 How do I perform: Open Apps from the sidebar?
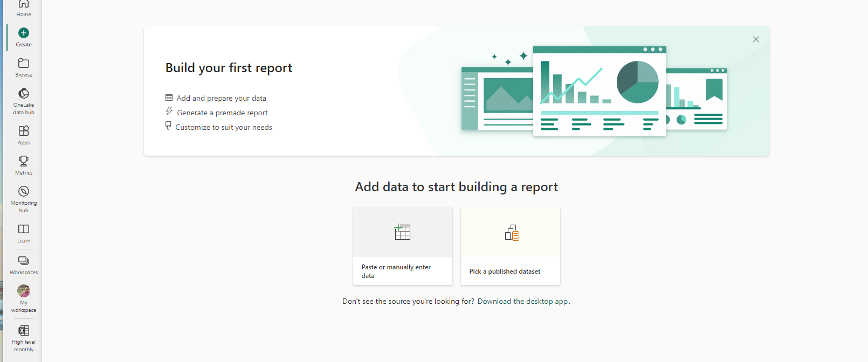[x=24, y=135]
